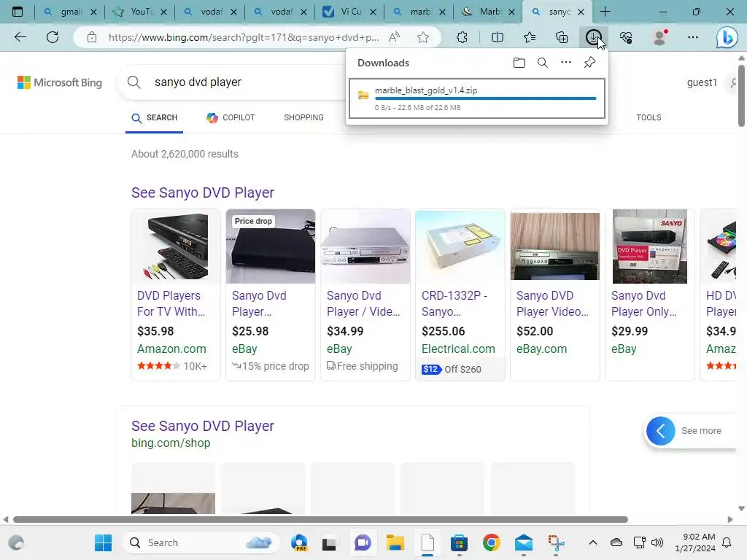Click the guest1 account name
Viewport: 747px width, 560px height.
[x=701, y=82]
